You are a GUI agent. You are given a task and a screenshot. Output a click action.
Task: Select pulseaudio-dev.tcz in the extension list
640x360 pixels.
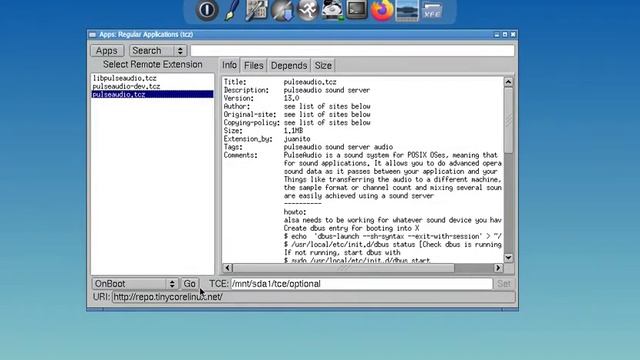tap(126, 86)
